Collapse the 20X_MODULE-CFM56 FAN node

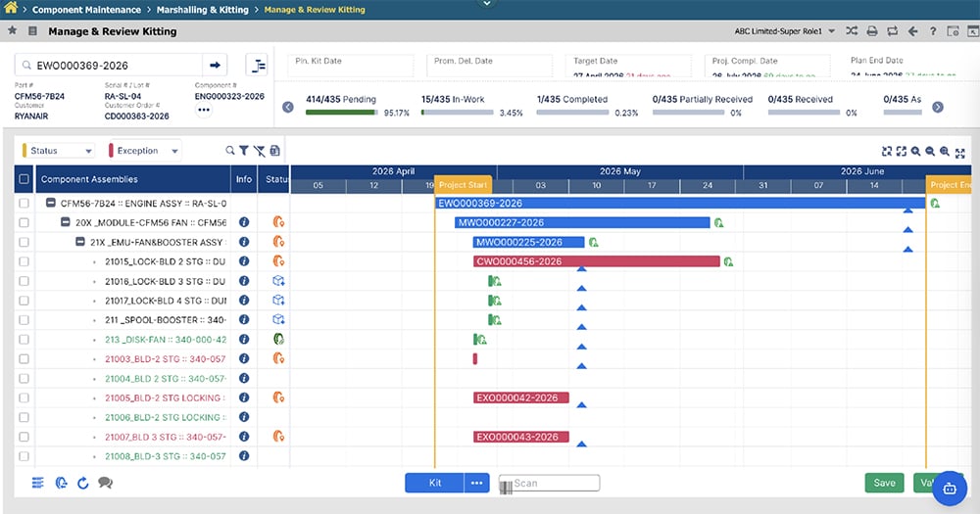(x=65, y=222)
